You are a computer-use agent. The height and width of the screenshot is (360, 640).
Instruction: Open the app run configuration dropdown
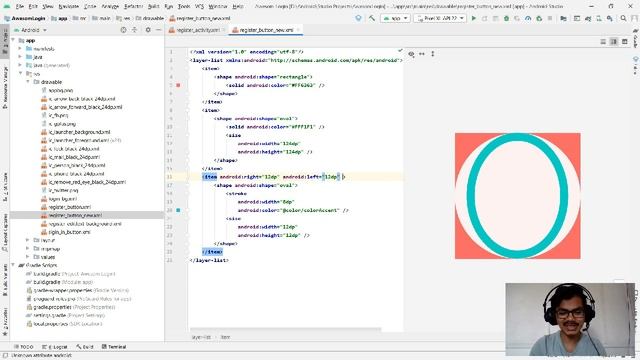tap(395, 18)
